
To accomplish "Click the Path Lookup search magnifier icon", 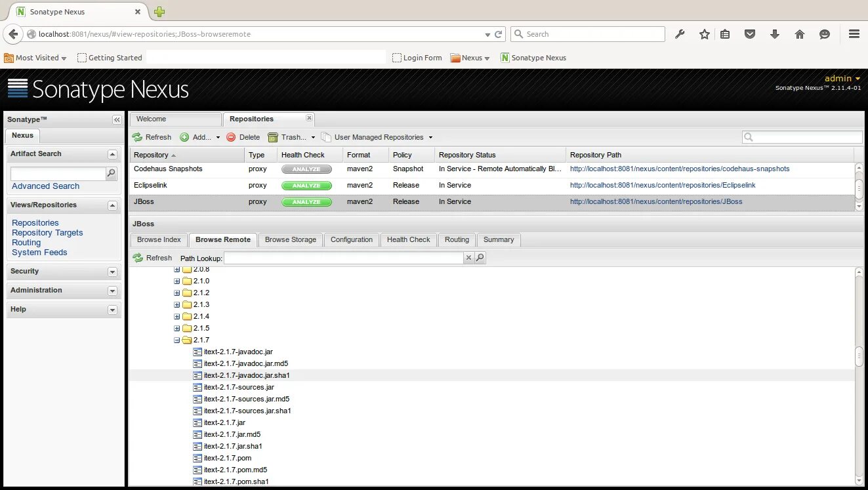I will [480, 258].
